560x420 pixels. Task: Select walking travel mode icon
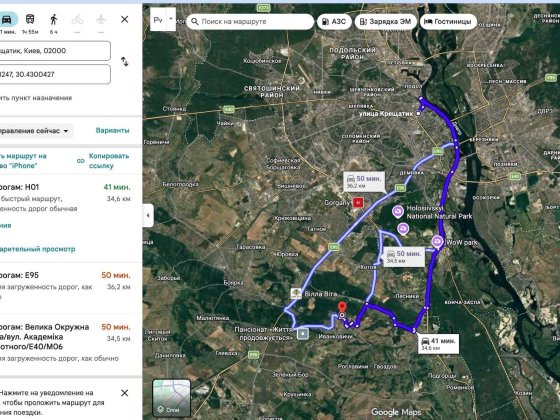[x=54, y=19]
